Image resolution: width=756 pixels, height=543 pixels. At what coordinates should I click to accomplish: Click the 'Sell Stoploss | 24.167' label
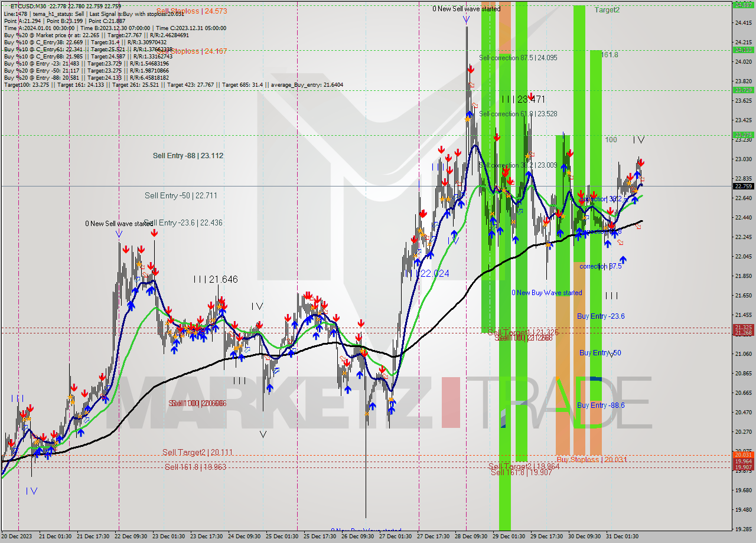(x=191, y=51)
